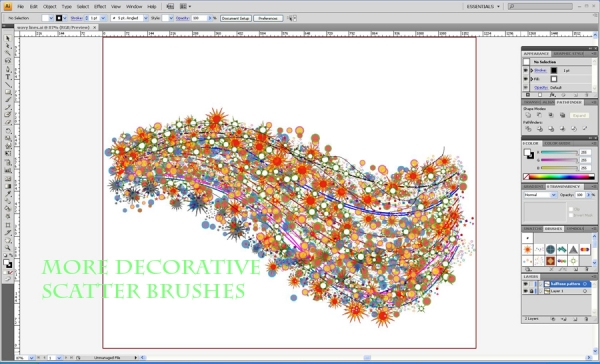Click Unite shape mode in Pathfinder
The height and width of the screenshot is (364, 600).
528,115
